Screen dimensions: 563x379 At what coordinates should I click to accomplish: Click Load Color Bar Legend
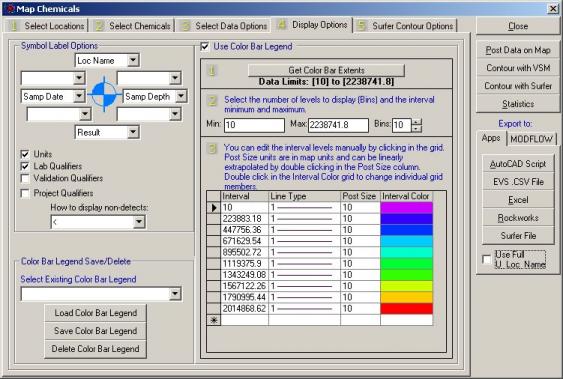96,313
